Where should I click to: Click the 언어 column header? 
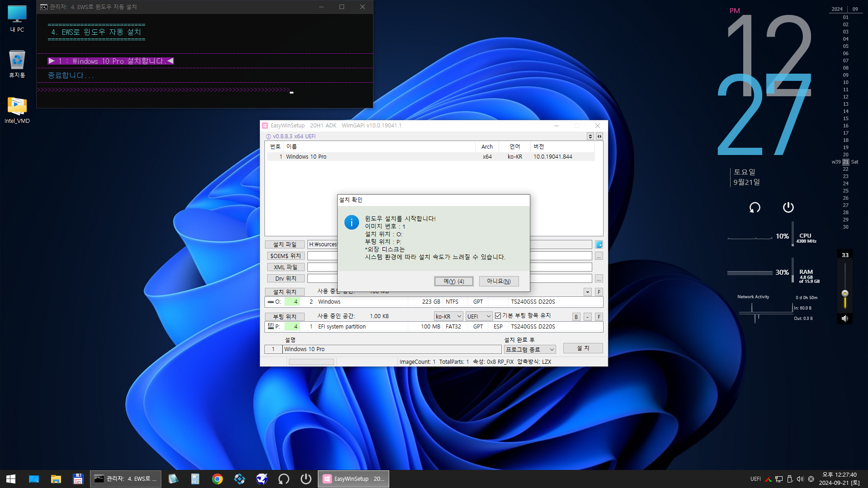pos(515,146)
